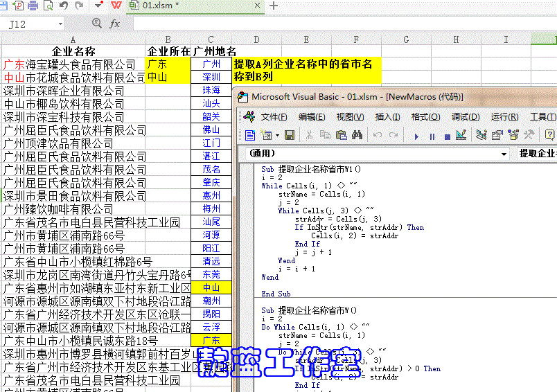The width and height of the screenshot is (557, 392).
Task: Select column A header
Action: coord(73,39)
